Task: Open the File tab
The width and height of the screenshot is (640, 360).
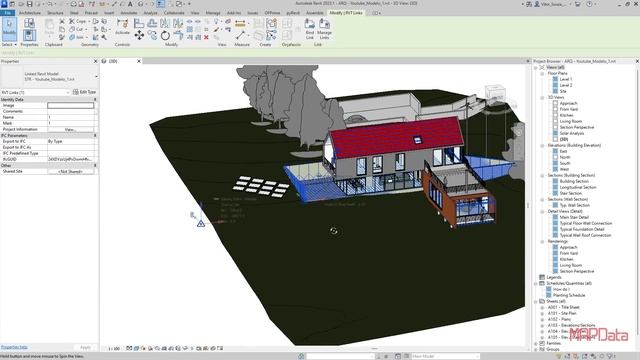Action: click(7, 13)
